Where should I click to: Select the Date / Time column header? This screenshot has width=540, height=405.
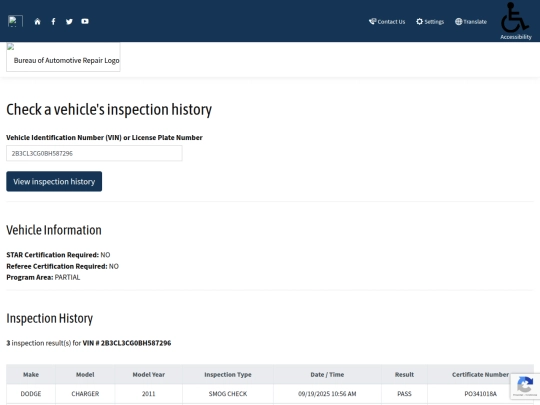click(327, 374)
